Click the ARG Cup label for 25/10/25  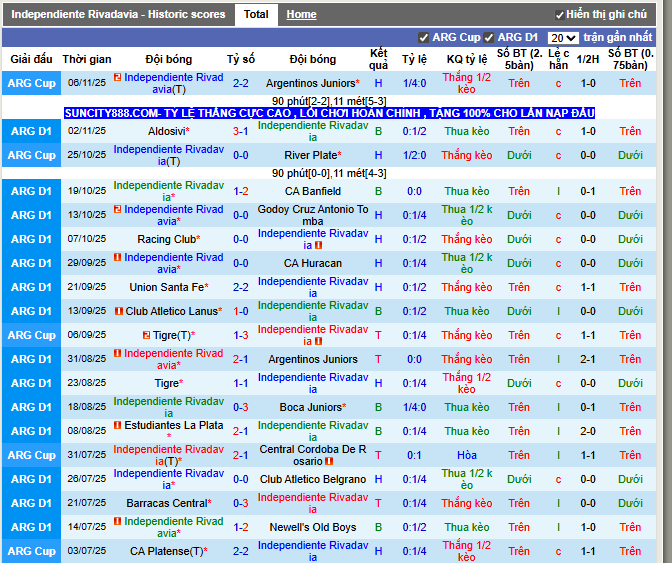[31, 155]
